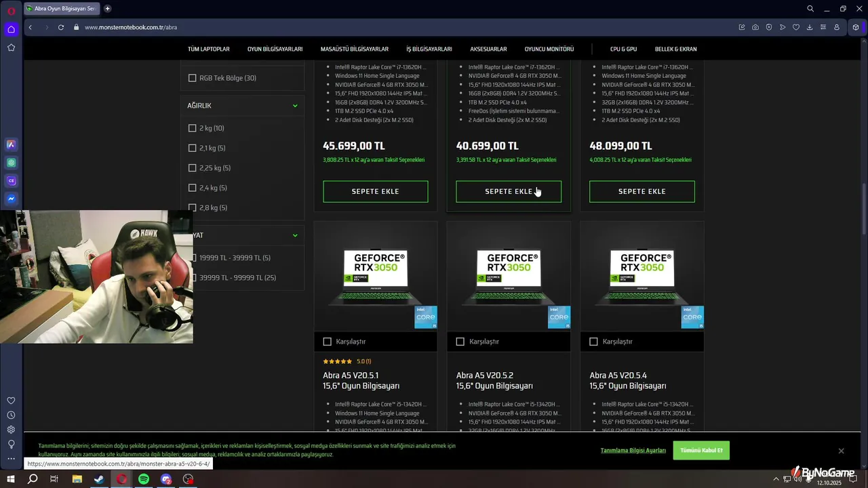Click the Abra A5 V20.5.2 laptop image

click(x=509, y=276)
